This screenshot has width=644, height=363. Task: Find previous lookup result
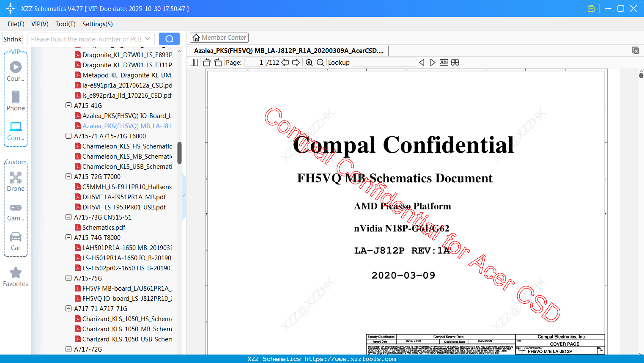point(422,62)
